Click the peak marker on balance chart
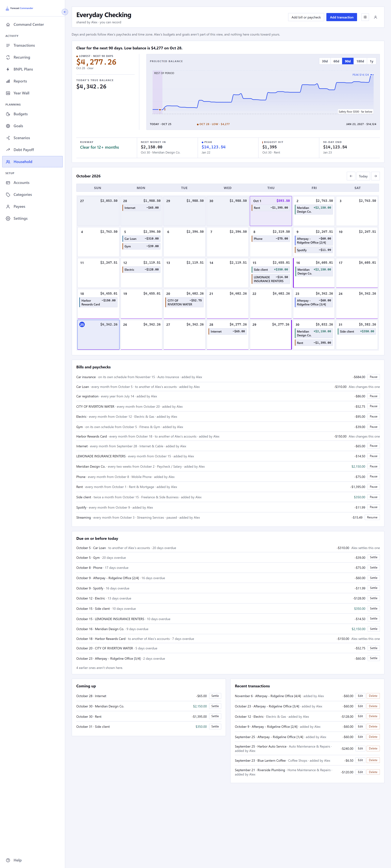 coord(371,75)
